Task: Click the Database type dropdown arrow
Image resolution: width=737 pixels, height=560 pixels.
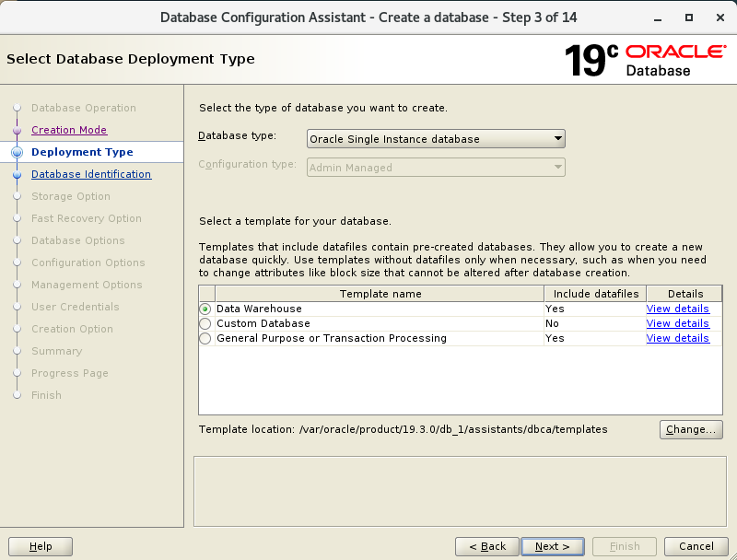Action: tap(558, 138)
